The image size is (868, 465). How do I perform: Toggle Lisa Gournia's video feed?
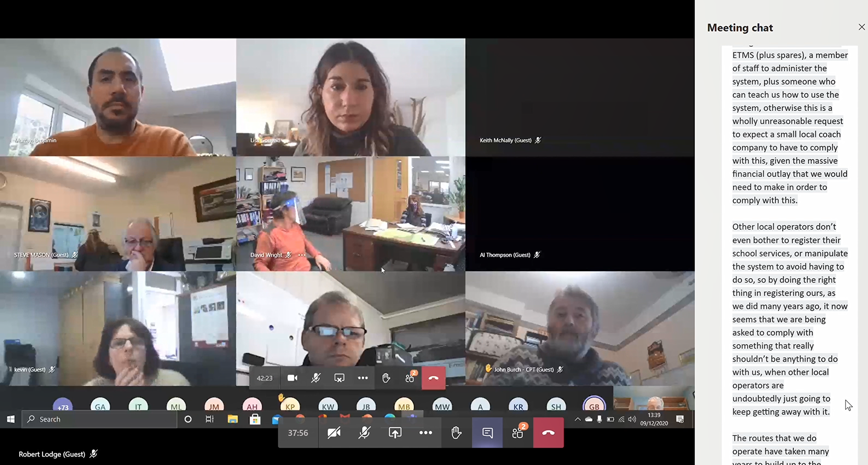(x=350, y=97)
